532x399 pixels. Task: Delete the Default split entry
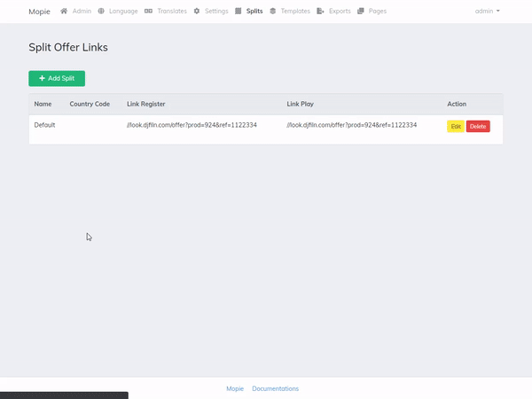478,127
